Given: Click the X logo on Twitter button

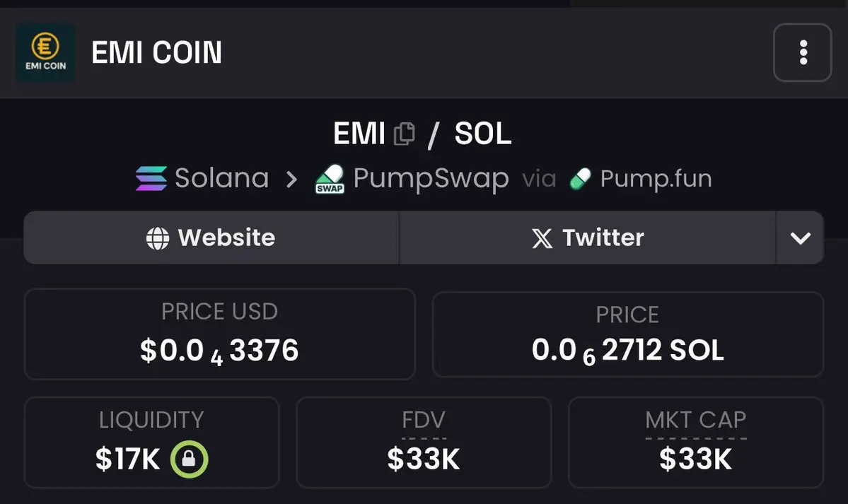Looking at the screenshot, I should coord(542,238).
